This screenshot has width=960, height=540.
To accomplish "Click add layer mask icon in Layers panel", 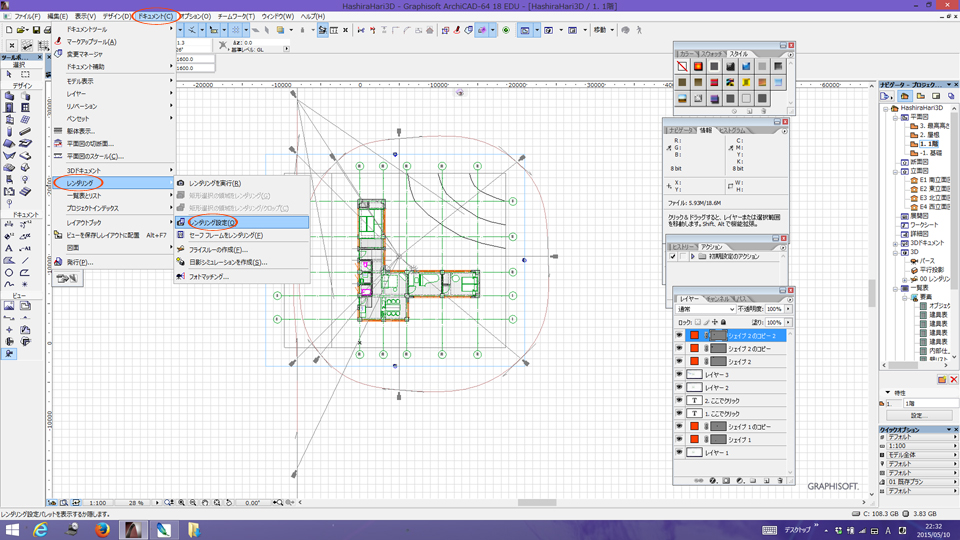I will coord(726,481).
